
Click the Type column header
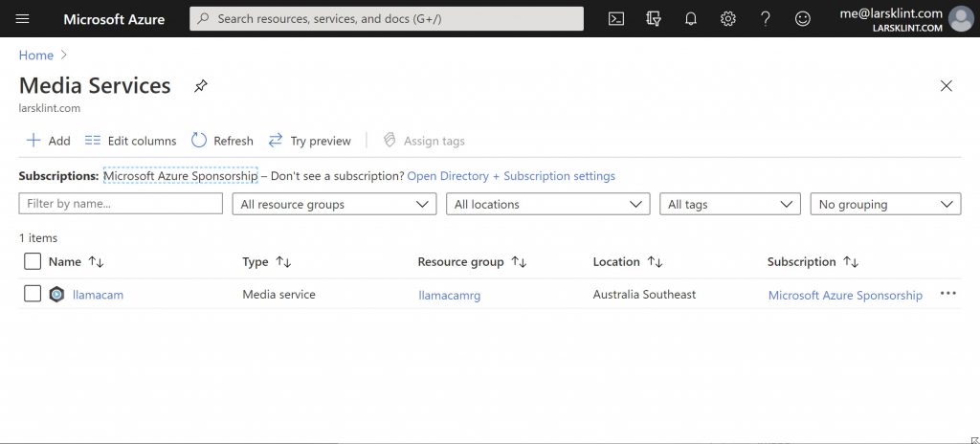[255, 261]
